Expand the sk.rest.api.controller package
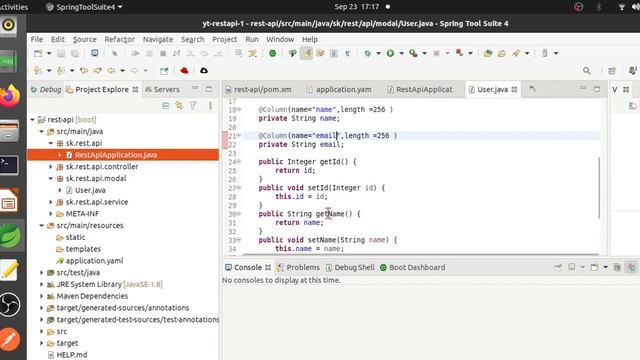Viewport: 640px width, 360px height. pyautogui.click(x=51, y=167)
